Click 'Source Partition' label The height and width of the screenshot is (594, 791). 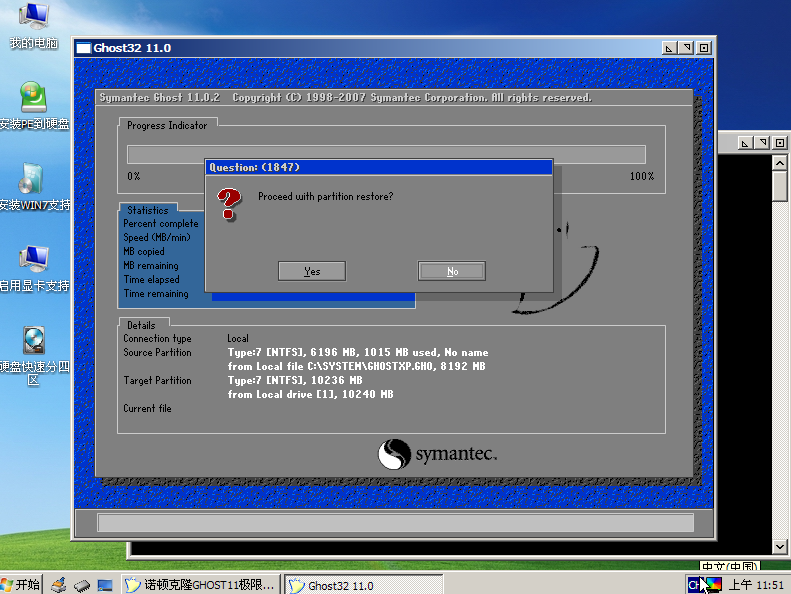pyautogui.click(x=157, y=352)
